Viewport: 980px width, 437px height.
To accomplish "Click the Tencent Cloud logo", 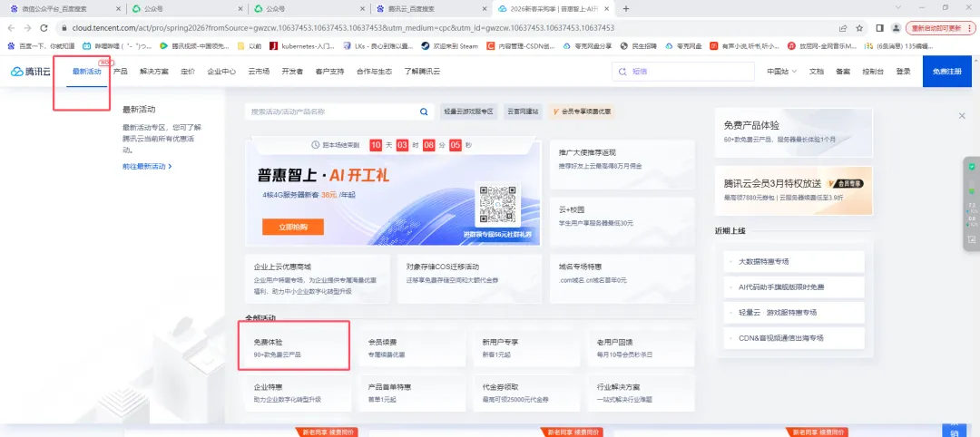I will [30, 72].
